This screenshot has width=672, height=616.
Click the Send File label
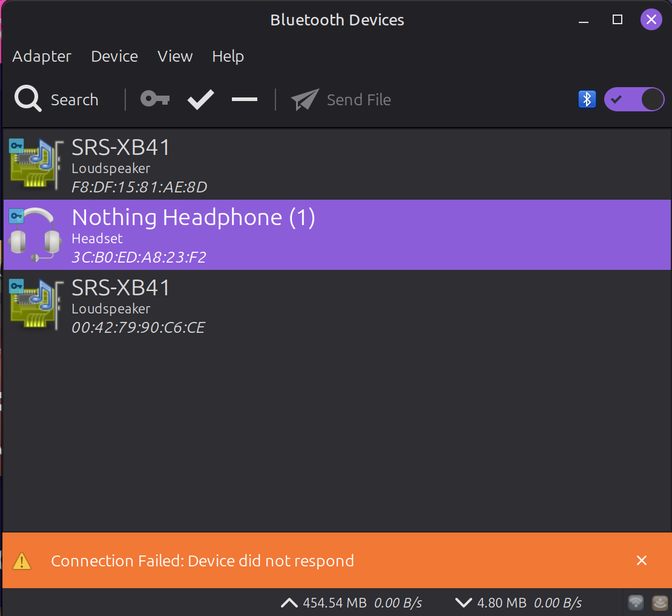pyautogui.click(x=359, y=100)
